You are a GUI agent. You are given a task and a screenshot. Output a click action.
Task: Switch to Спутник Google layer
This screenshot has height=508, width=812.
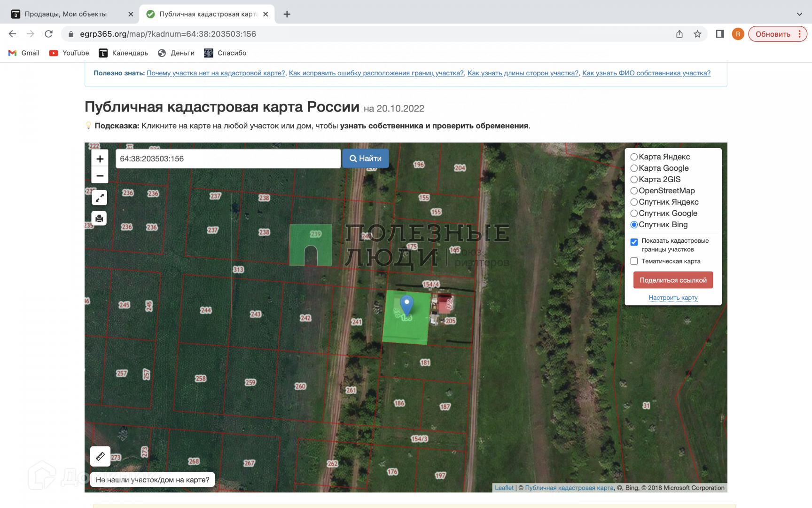click(634, 214)
